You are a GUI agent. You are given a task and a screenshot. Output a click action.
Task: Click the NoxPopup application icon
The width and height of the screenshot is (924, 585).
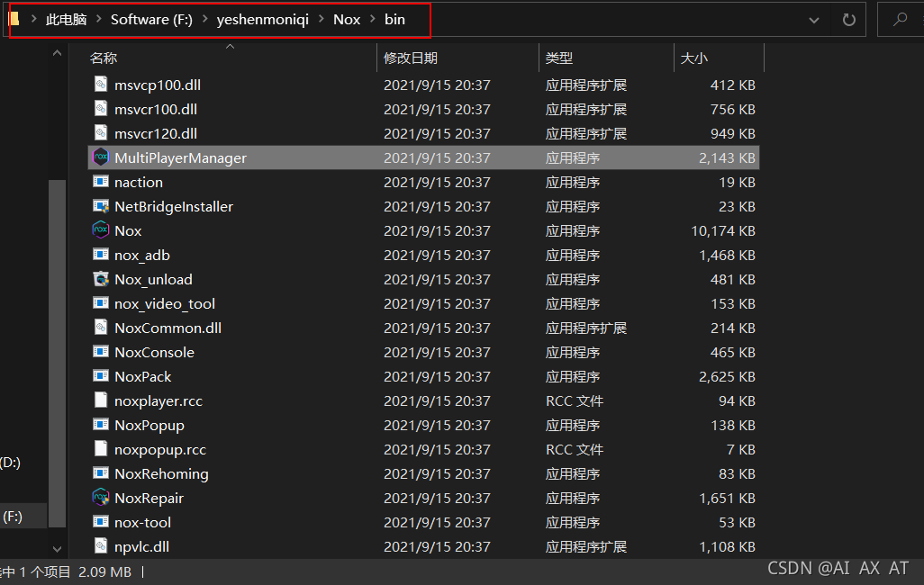point(101,424)
